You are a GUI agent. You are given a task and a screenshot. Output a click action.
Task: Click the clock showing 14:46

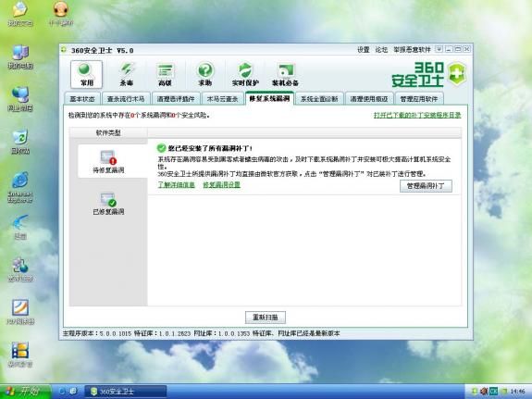(517, 392)
